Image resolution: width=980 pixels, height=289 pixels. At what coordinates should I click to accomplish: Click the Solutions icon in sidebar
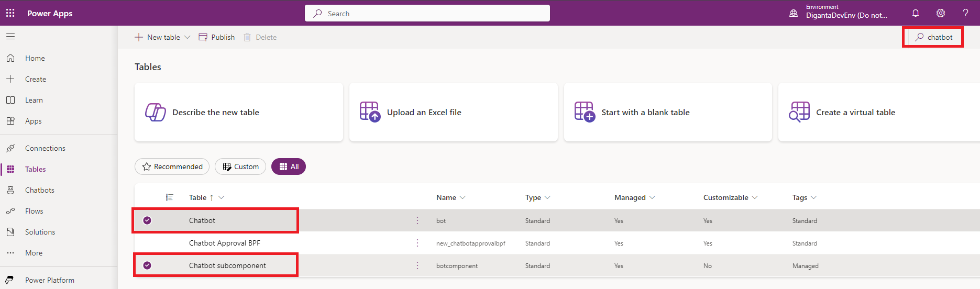pyautogui.click(x=10, y=232)
